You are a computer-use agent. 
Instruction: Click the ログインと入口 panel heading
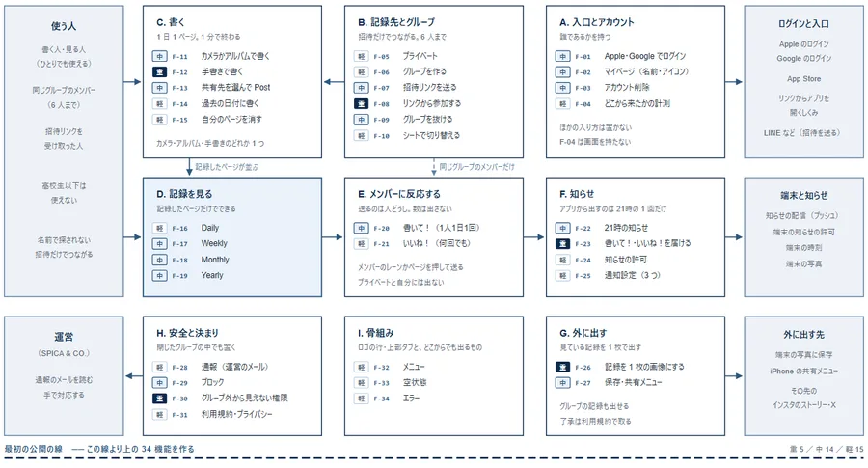tap(803, 24)
